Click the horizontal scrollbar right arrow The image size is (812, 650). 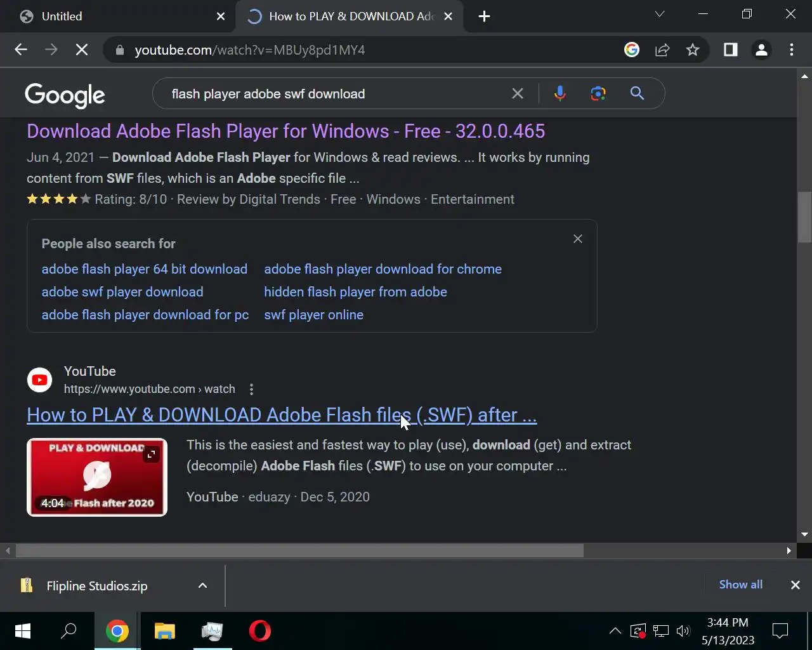click(789, 550)
